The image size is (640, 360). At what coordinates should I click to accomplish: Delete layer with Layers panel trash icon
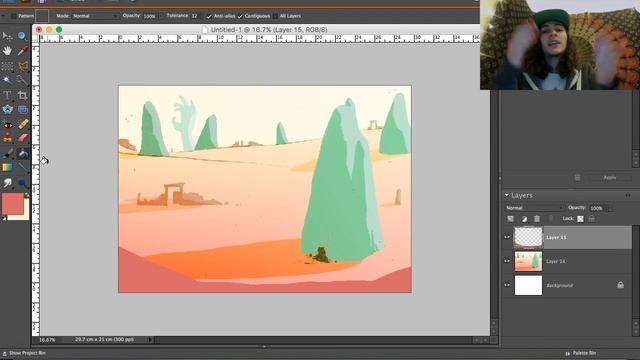point(537,219)
